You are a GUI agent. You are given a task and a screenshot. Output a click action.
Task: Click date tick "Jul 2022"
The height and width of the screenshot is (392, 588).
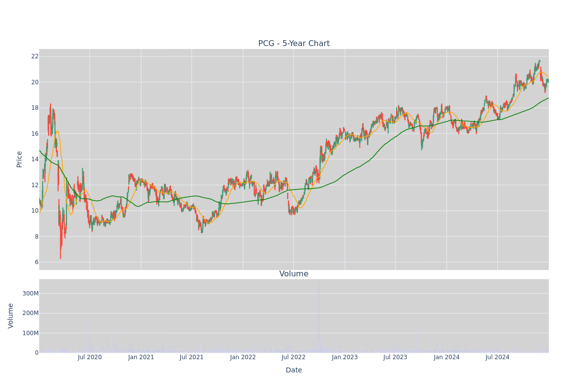click(x=294, y=357)
